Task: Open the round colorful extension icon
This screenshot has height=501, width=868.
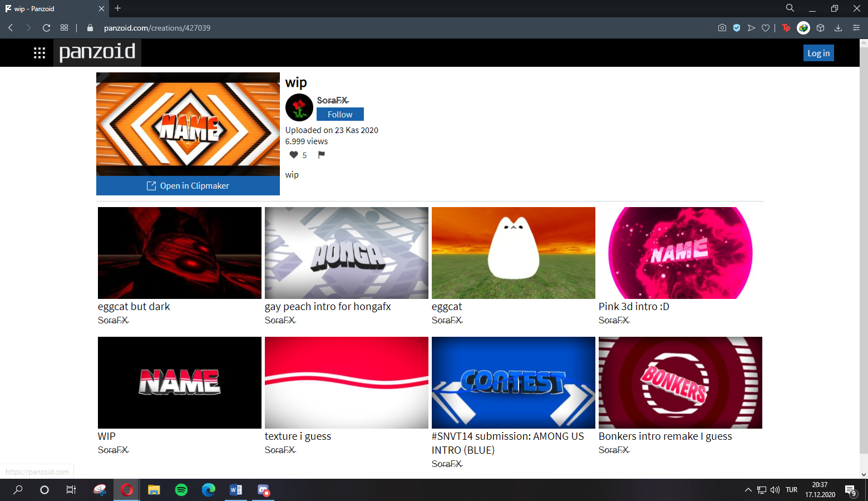Action: coord(803,28)
